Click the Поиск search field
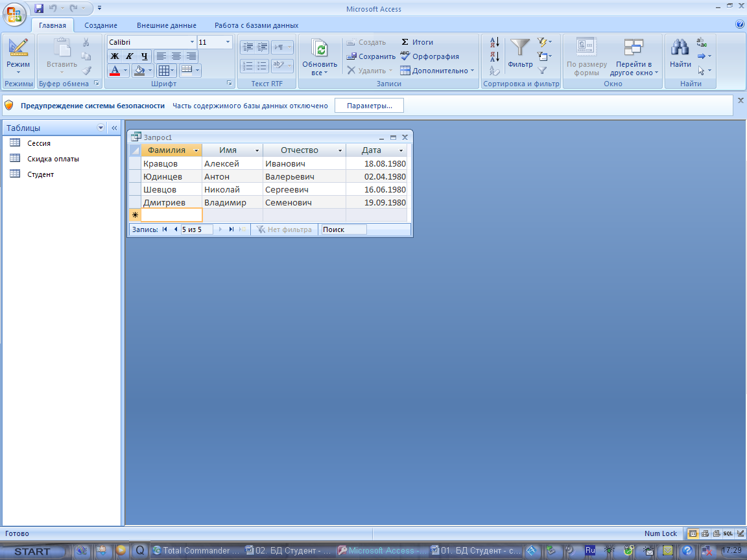The width and height of the screenshot is (747, 560). coord(344,229)
